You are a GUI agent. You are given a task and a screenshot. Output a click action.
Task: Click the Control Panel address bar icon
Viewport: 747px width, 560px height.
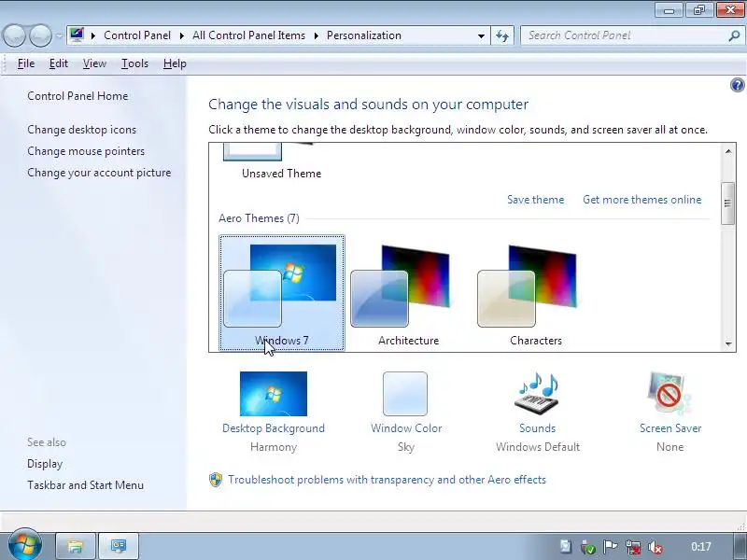[x=77, y=35]
